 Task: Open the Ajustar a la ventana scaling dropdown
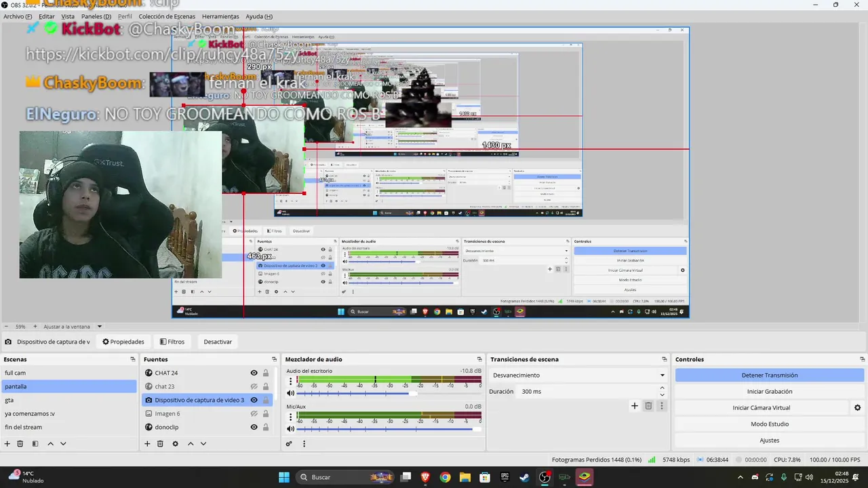73,327
